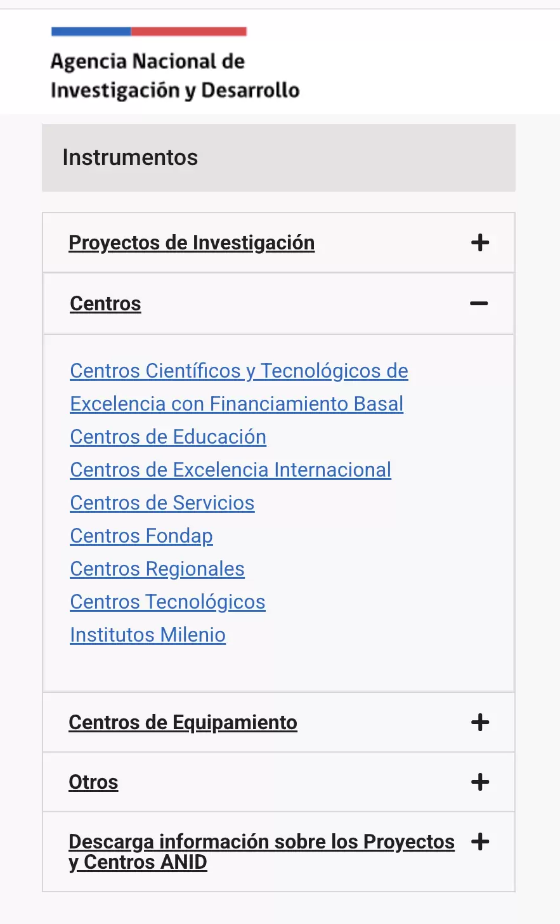The height and width of the screenshot is (924, 560).
Task: Go to Institutos Milenio link
Action: pyautogui.click(x=147, y=635)
